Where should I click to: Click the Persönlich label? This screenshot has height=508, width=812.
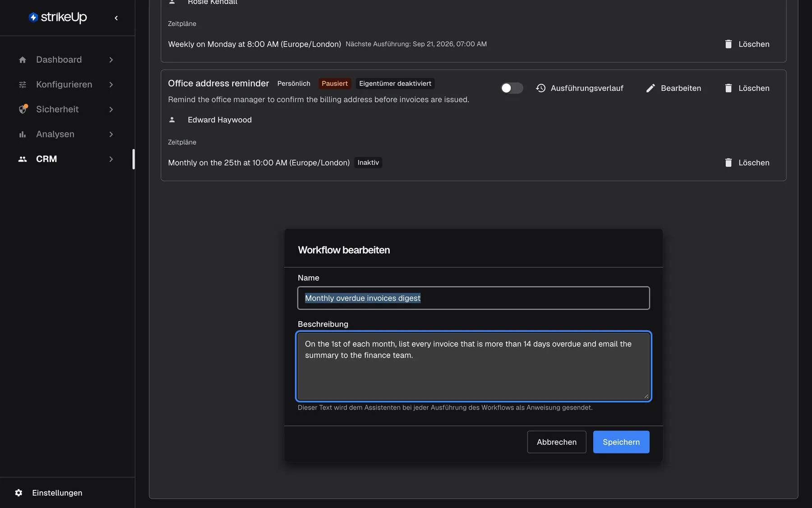[294, 84]
